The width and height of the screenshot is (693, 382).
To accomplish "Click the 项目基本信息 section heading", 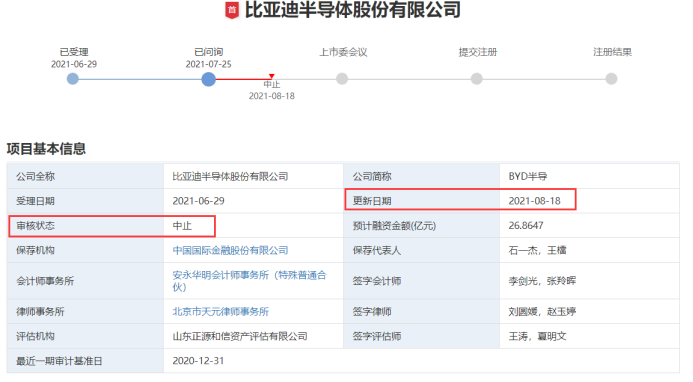I will tap(46, 149).
